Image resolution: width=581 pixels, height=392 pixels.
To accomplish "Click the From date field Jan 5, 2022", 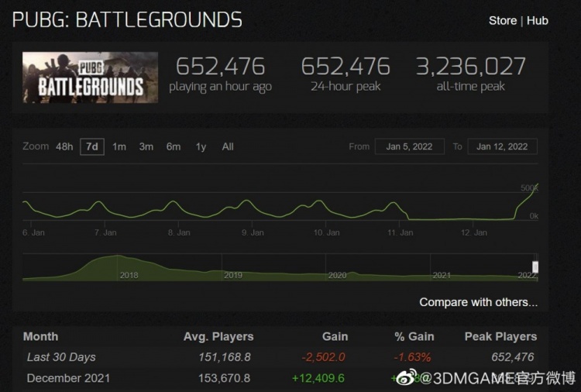I will click(410, 146).
